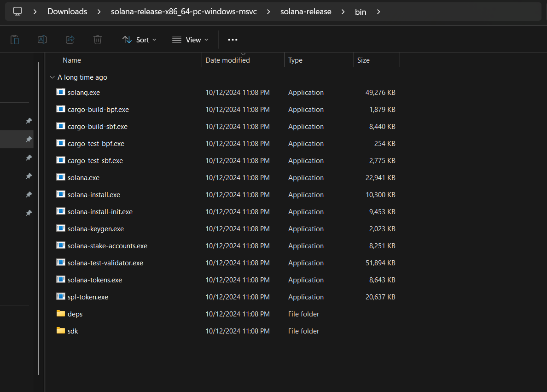Select the deps folder icon
The width and height of the screenshot is (547, 392).
[x=60, y=314]
